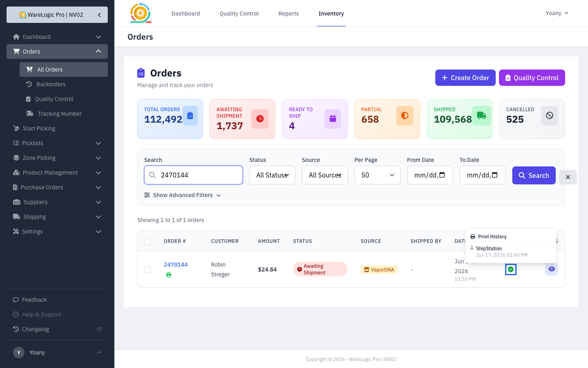Image resolution: width=588 pixels, height=368 pixels.
Task: Expand Show Advanced Filters
Action: click(183, 195)
